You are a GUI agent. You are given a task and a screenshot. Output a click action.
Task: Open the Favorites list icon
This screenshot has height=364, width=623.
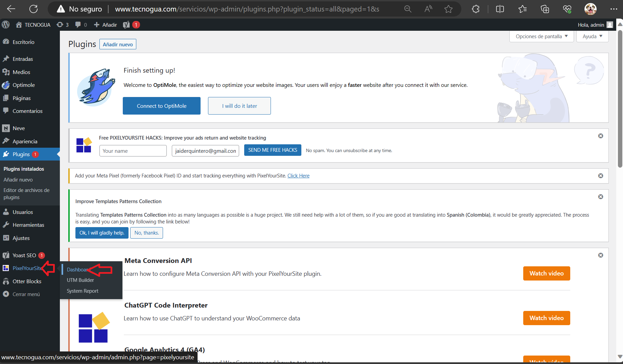point(523,9)
